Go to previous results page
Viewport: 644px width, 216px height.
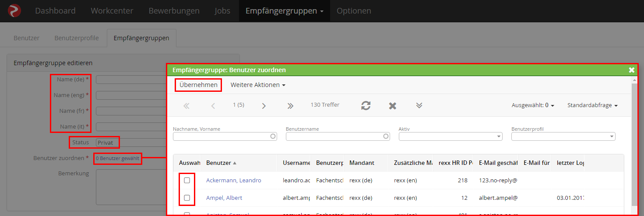point(213,105)
